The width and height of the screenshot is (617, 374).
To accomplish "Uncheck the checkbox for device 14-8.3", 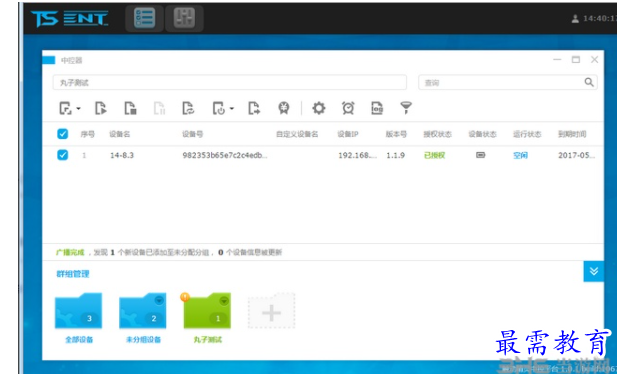I will point(63,155).
